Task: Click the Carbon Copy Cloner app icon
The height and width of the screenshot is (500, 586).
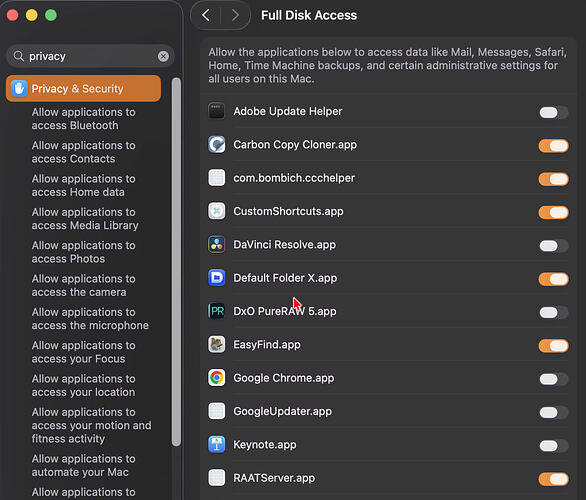Action: pos(216,145)
